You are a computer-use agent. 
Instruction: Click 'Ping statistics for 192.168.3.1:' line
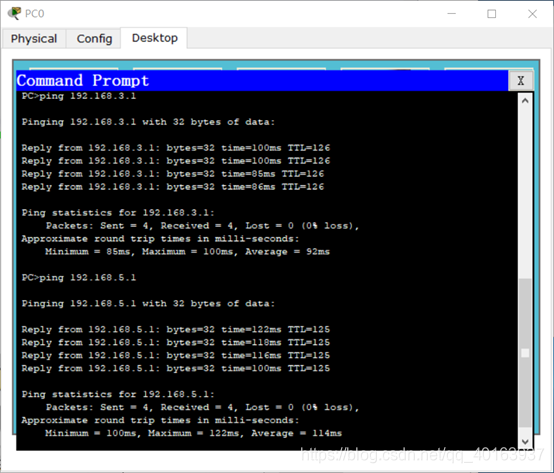[x=118, y=213]
